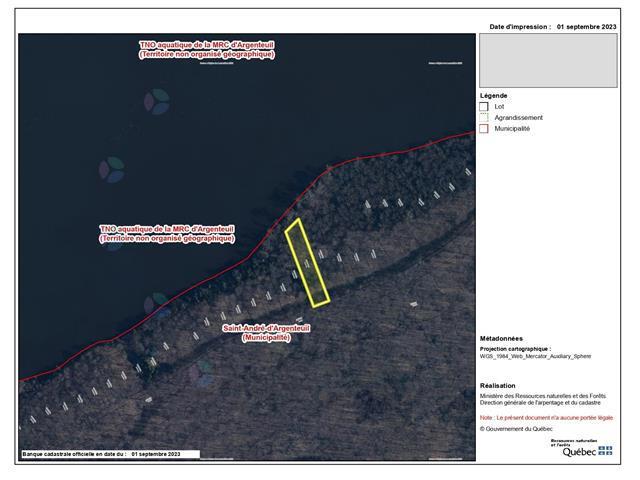
Task: Click the "Lot" legend label
Action: coord(499,107)
